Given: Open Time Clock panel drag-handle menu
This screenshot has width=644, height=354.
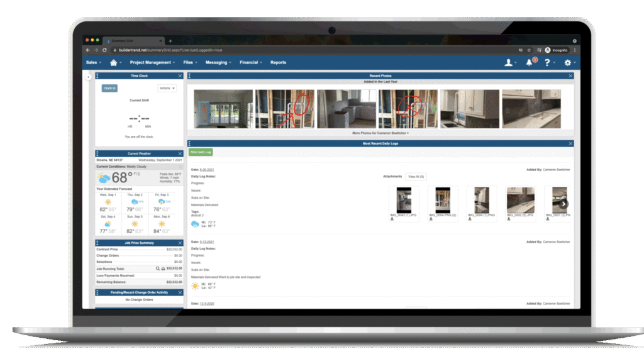Looking at the screenshot, I should tap(97, 75).
